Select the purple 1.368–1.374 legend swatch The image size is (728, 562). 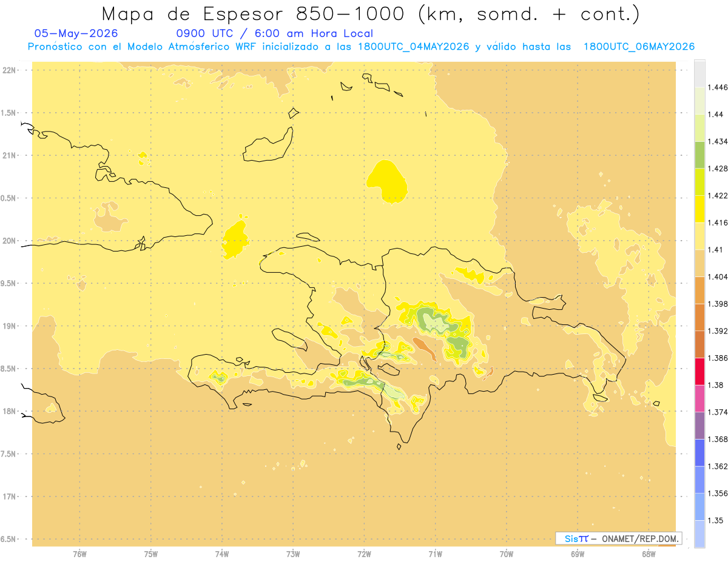pos(699,426)
